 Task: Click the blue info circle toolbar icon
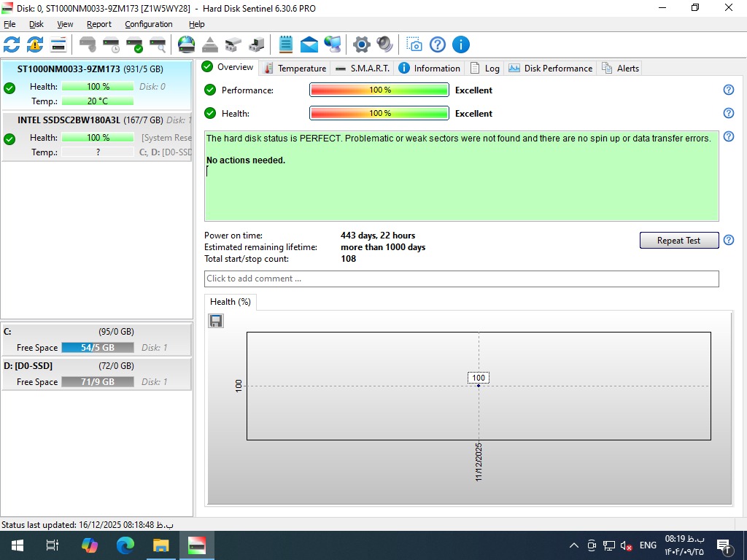tap(460, 44)
